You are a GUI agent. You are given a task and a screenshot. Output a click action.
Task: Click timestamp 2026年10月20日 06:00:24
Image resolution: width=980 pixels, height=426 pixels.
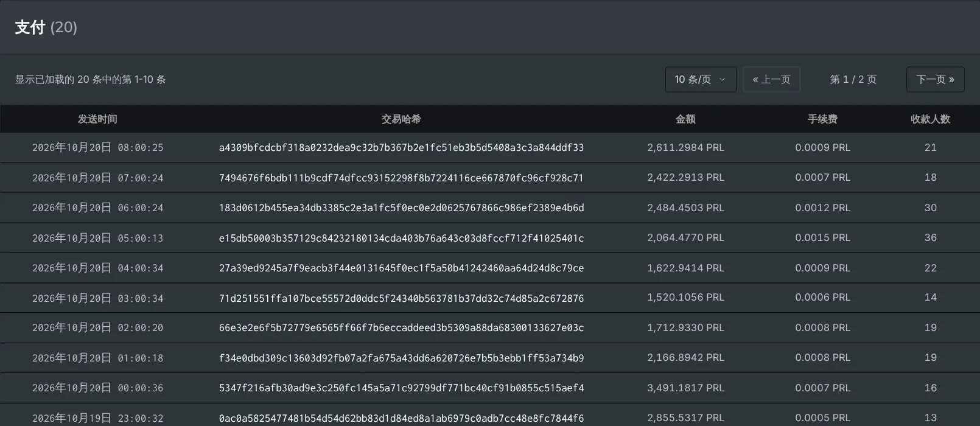pyautogui.click(x=97, y=208)
